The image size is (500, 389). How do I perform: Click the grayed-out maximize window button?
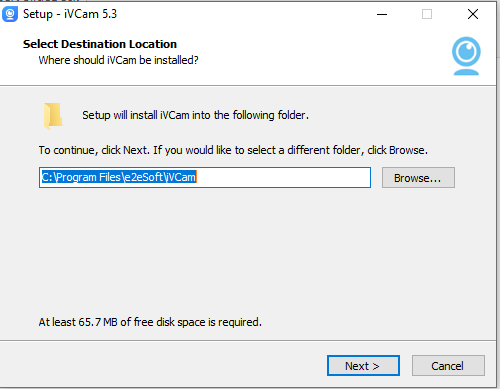(x=427, y=14)
